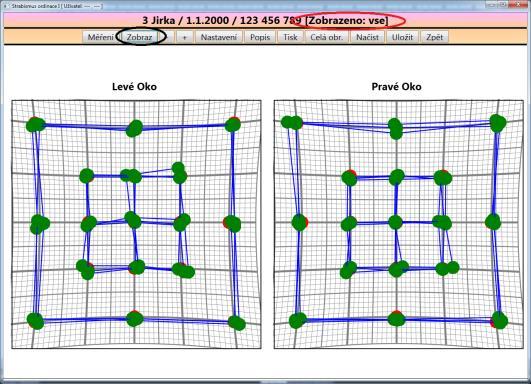Zoom in with the plus button
531x384 pixels.
(x=185, y=37)
